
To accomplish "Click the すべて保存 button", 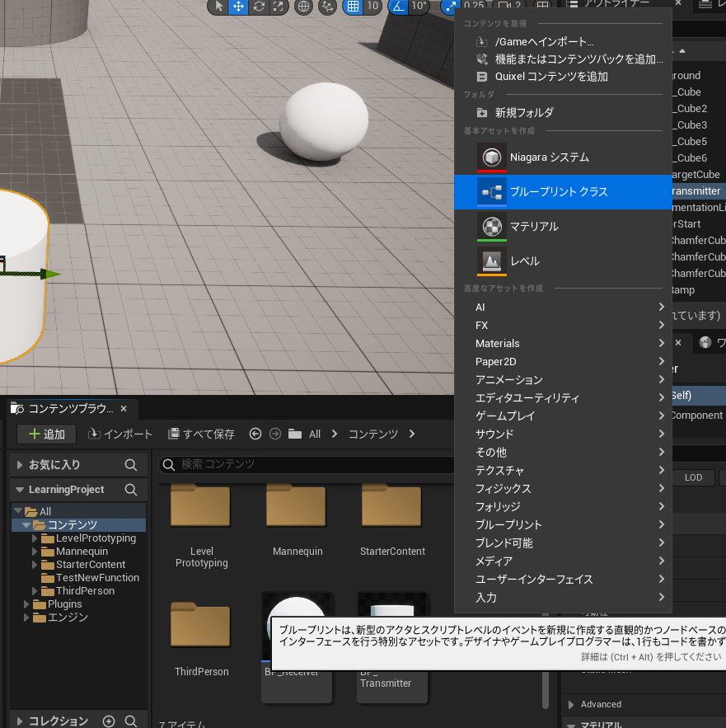I will [201, 434].
